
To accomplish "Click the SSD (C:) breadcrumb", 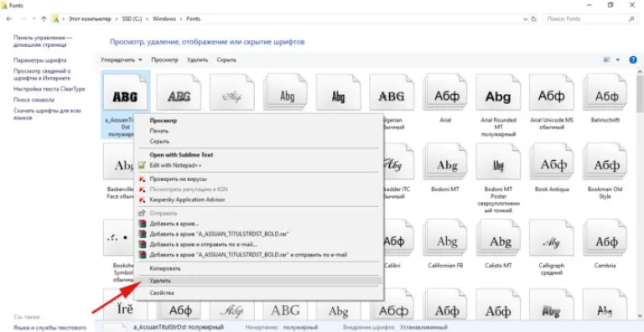I will coord(132,19).
